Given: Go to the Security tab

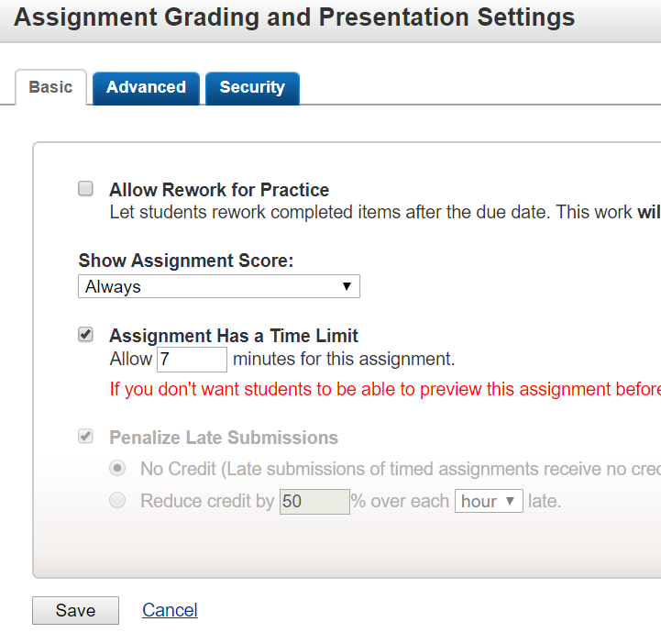Looking at the screenshot, I should click(252, 88).
